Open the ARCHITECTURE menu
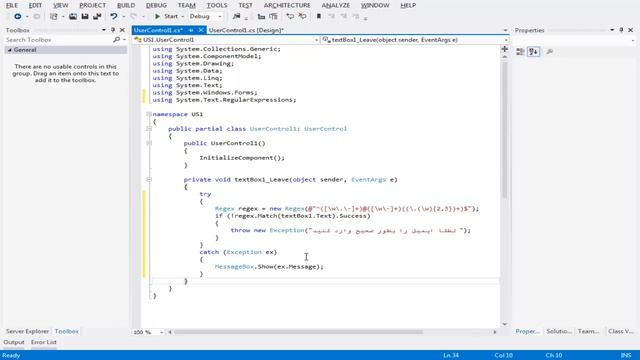Image resolution: width=640 pixels, height=360 pixels. (x=287, y=5)
